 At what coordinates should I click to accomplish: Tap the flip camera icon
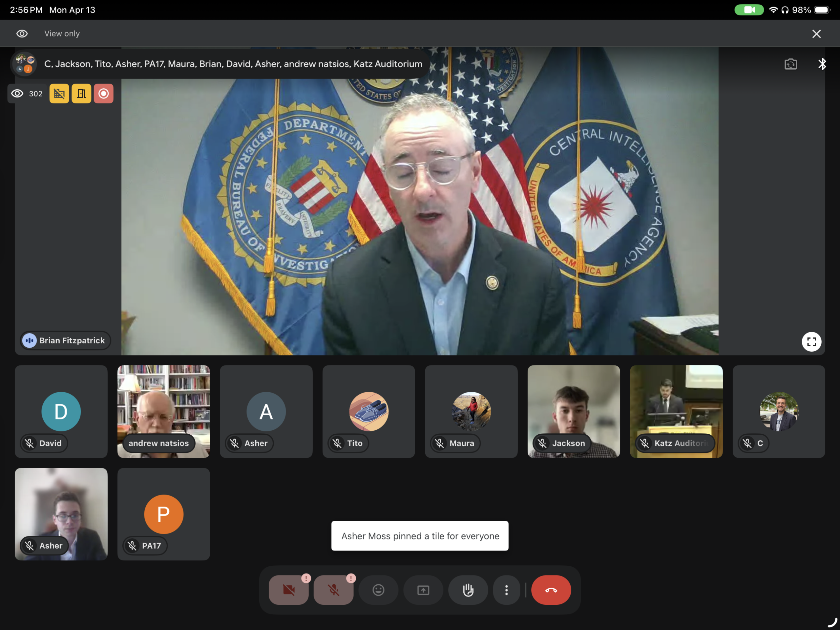[790, 64]
